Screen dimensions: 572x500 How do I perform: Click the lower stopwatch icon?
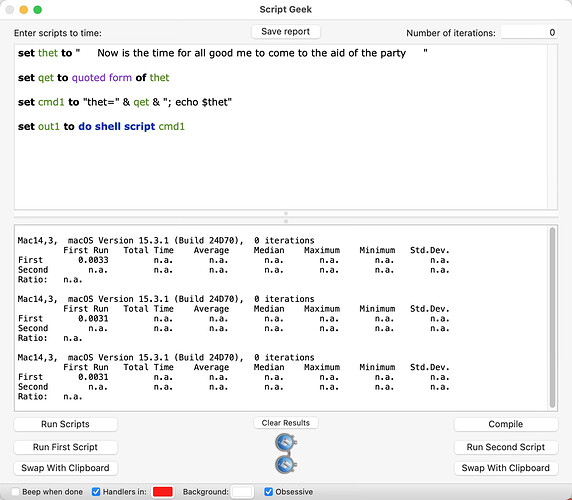point(286,464)
